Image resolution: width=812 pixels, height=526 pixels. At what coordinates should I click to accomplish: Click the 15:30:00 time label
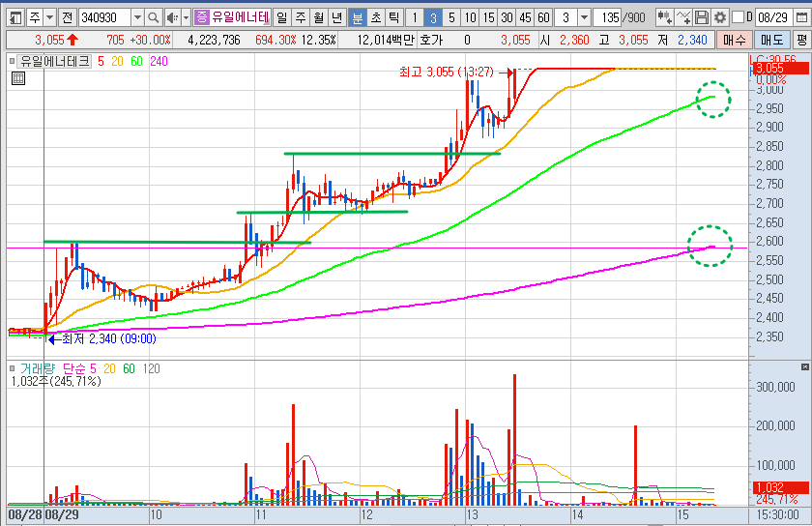pos(777,515)
